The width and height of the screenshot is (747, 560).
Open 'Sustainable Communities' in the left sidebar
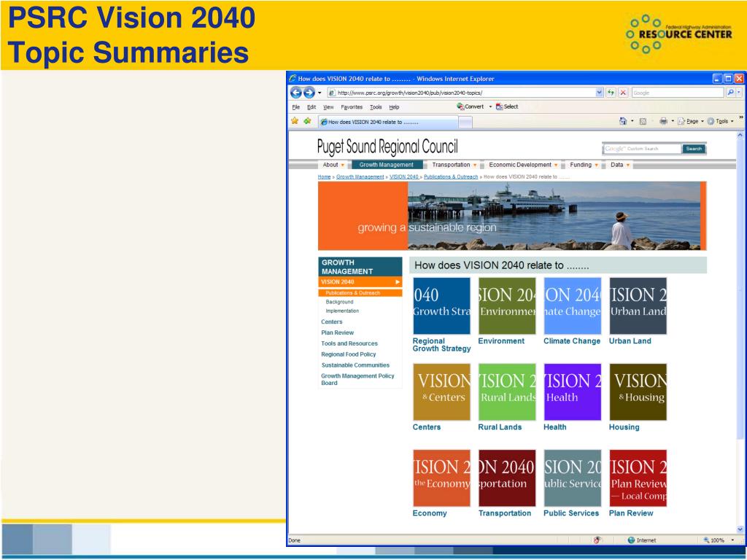355,365
